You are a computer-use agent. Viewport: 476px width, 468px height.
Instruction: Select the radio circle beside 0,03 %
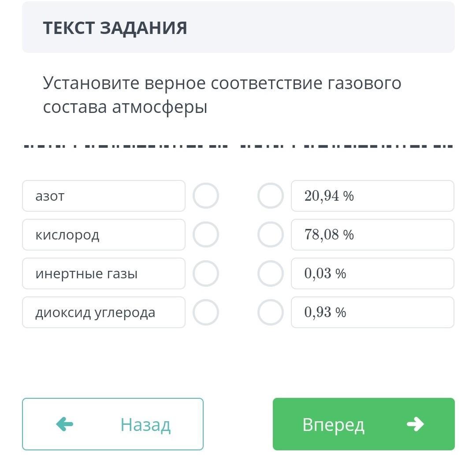[x=271, y=273]
